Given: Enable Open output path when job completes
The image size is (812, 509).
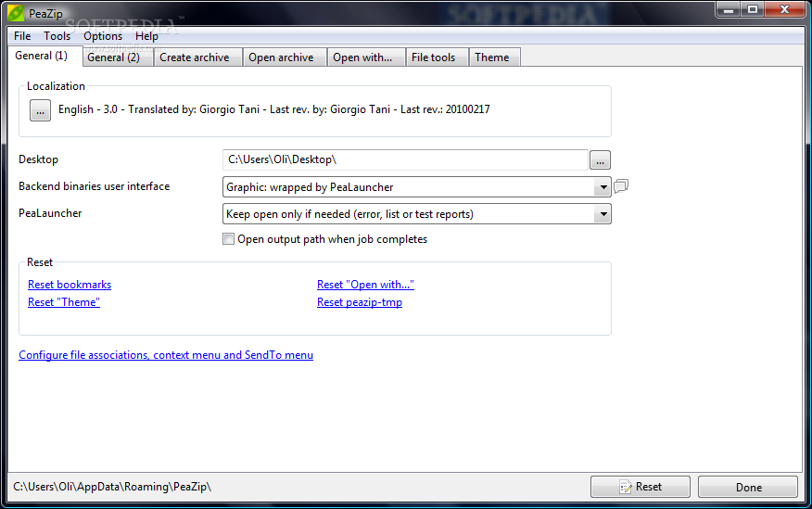Looking at the screenshot, I should pyautogui.click(x=228, y=239).
